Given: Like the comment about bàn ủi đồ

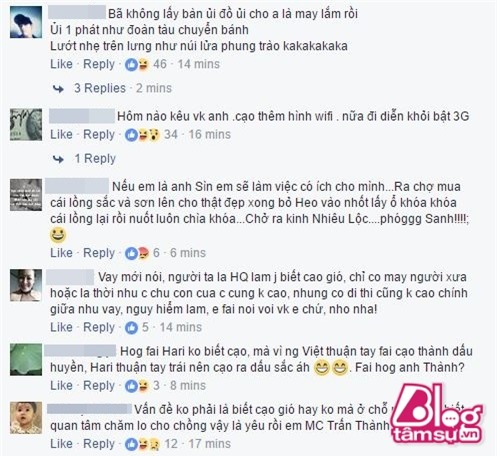Looking at the screenshot, I should coord(61,64).
